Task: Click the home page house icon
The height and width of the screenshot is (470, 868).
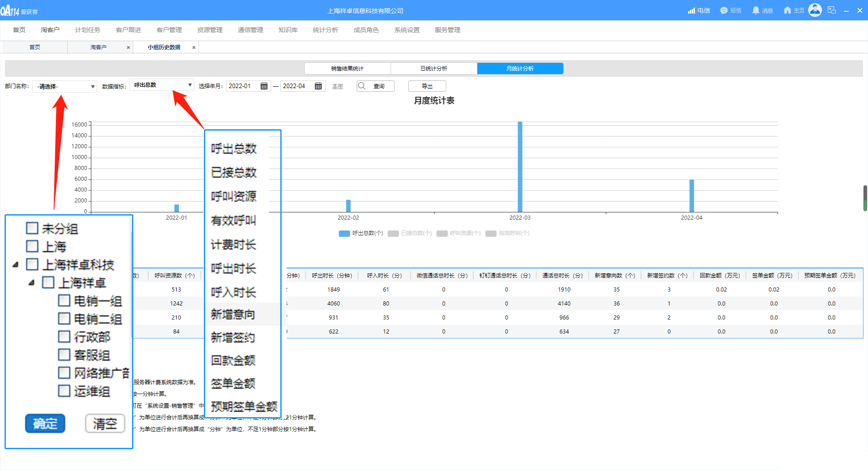Action: click(x=788, y=10)
